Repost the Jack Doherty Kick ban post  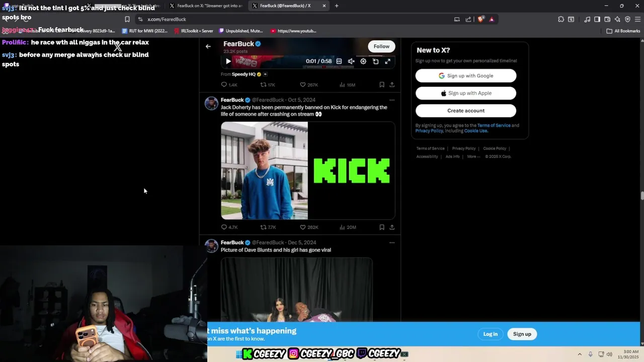[x=268, y=227]
